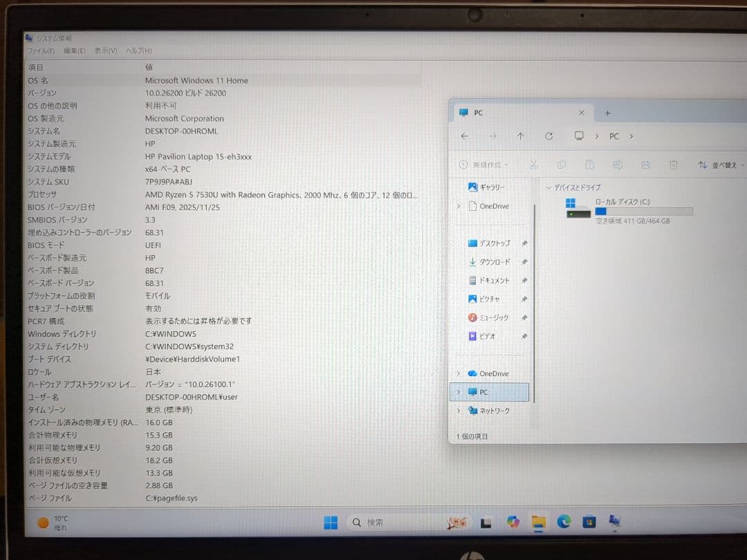
Task: Select value 'HP Pavilion Laptop 15-eh3xxx'
Action: [x=199, y=157]
